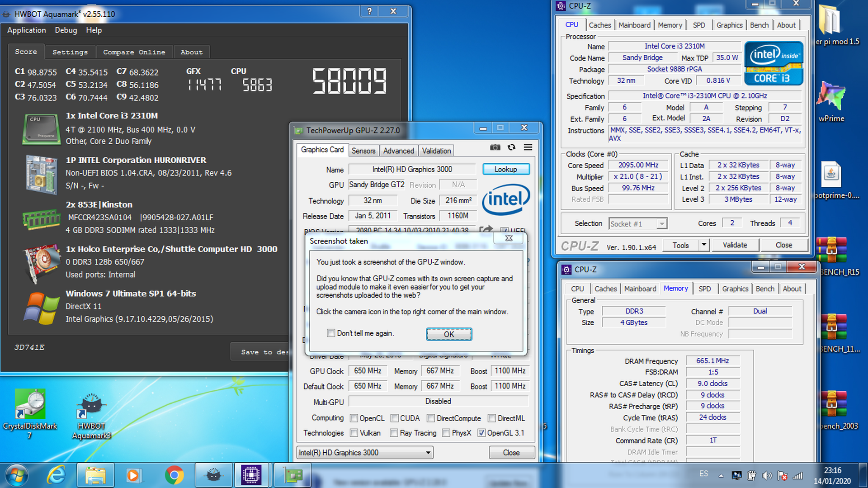This screenshot has width=868, height=488.
Task: Expand the Tools dropdown arrow in CPU-Z
Action: 703,245
